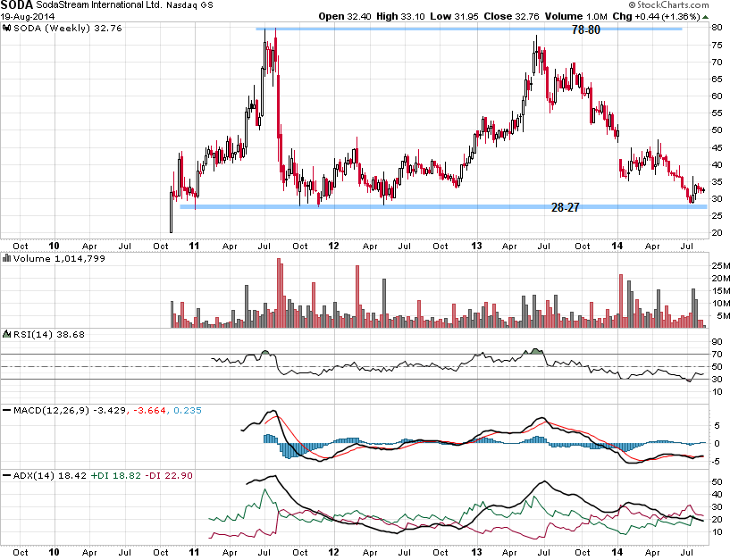This screenshot has height=560, width=730.
Task: Click the MACD(12,26,9) -3.429 label
Action: (x=70, y=411)
